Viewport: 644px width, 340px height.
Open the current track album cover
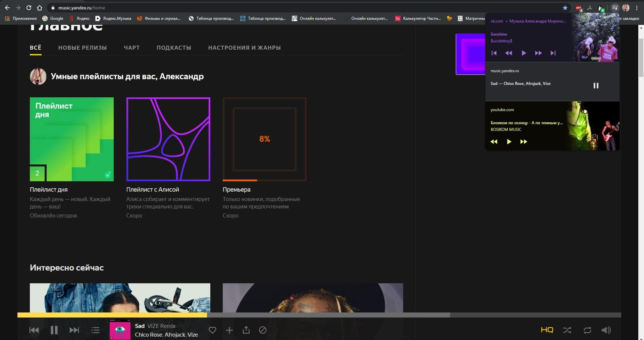click(120, 330)
